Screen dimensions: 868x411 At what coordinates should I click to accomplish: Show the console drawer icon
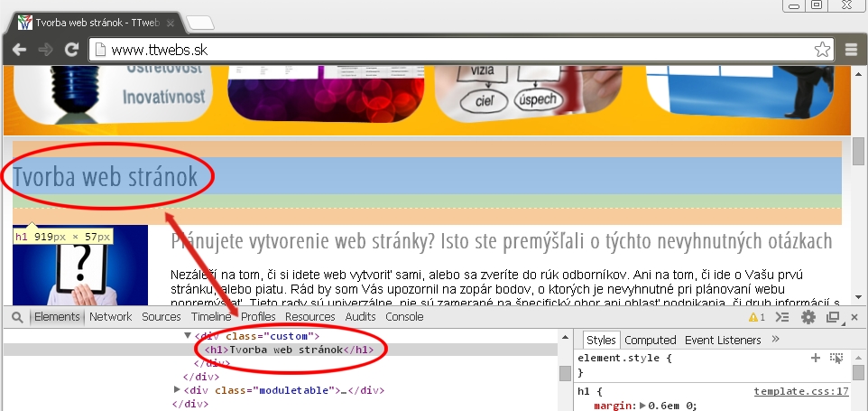click(781, 317)
